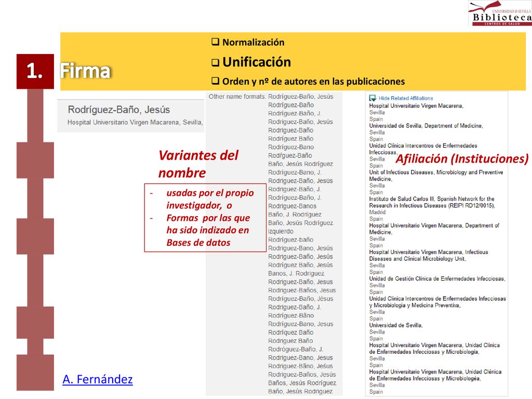Click affiliation Unidad de Gestión Clínica de Enfermedades
Image resolution: width=532 pixels, height=399 pixels.
[437, 279]
